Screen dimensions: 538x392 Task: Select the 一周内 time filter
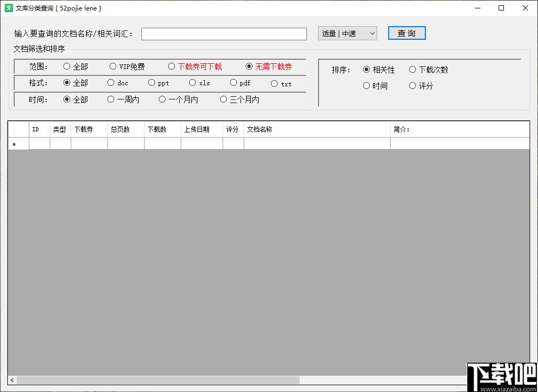(123, 100)
